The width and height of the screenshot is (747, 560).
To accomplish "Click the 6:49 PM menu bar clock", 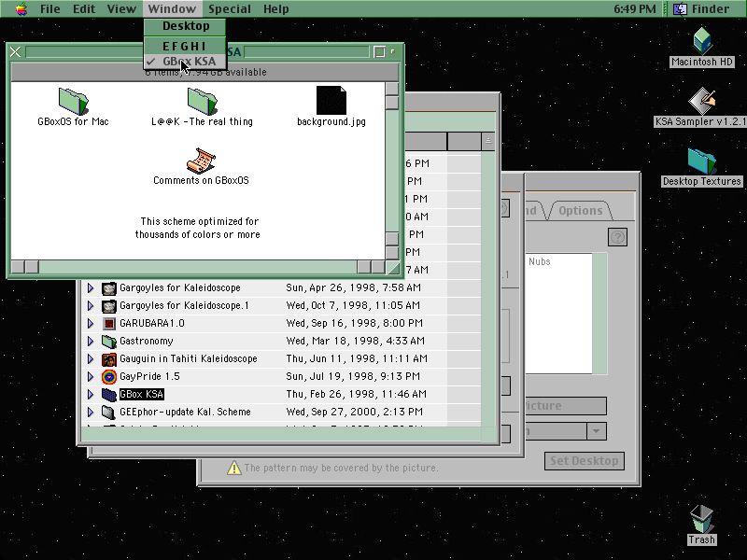I will [635, 8].
